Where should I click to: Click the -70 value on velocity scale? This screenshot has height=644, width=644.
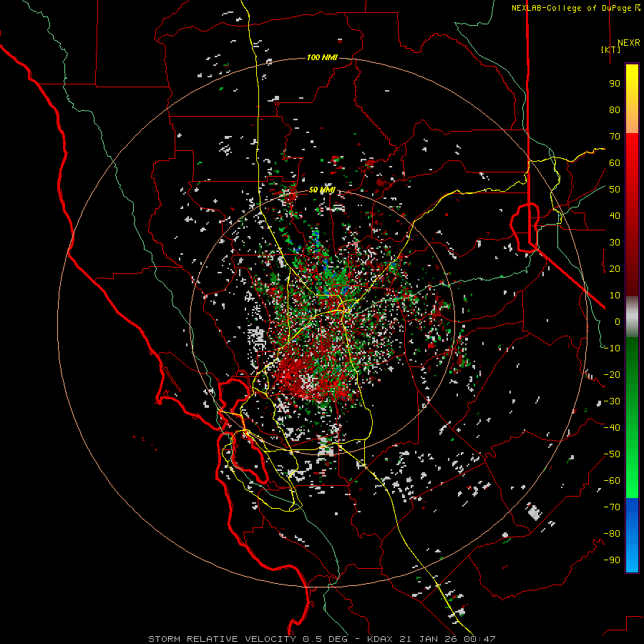pos(612,507)
